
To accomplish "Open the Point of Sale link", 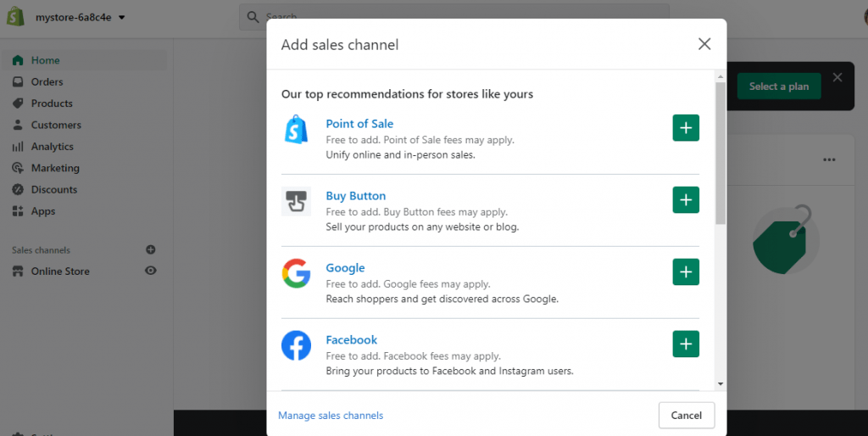I will click(359, 124).
